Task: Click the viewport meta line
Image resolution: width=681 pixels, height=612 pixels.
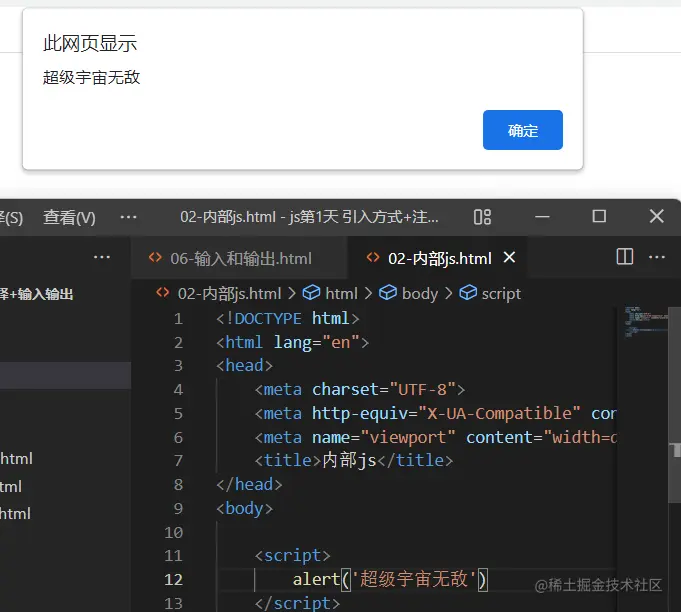Action: click(435, 437)
